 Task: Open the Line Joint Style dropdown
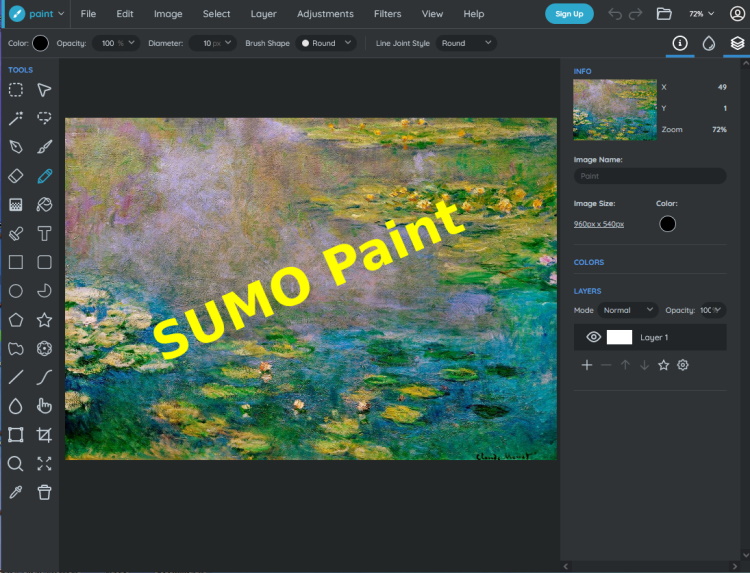click(x=466, y=43)
